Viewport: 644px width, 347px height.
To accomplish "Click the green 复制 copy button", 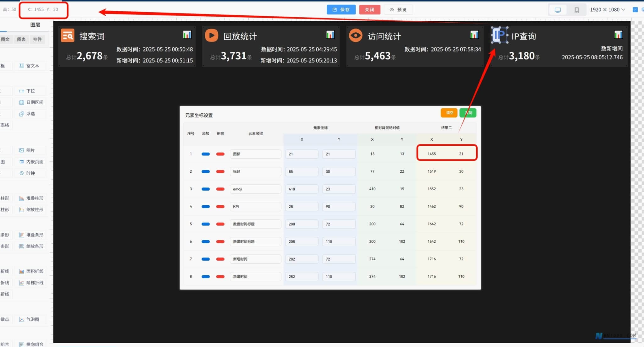I will pos(468,113).
